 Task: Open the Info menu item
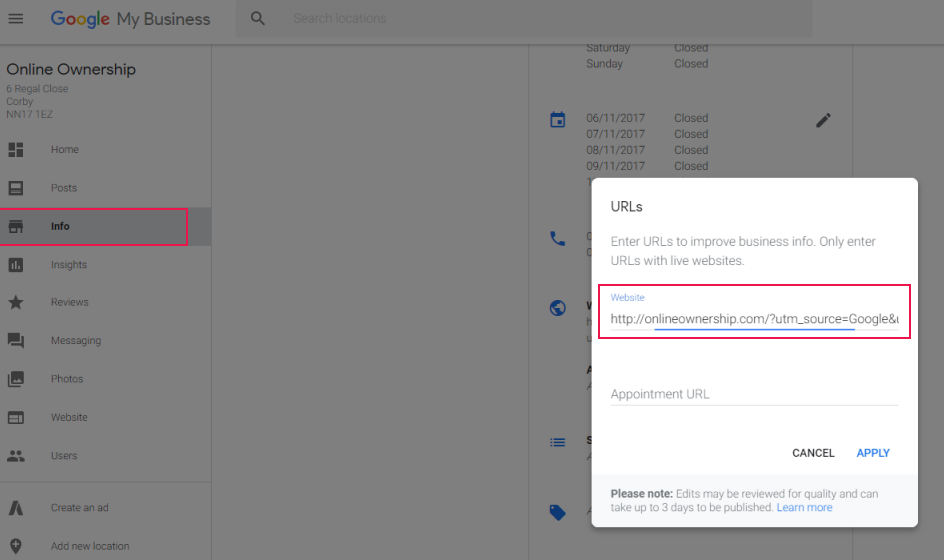point(61,227)
